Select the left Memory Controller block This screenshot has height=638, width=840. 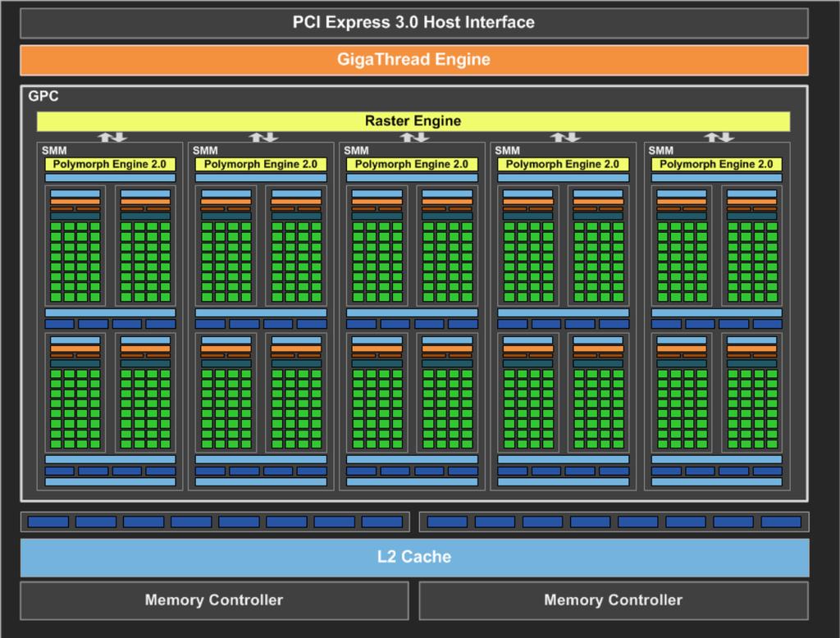click(x=214, y=600)
